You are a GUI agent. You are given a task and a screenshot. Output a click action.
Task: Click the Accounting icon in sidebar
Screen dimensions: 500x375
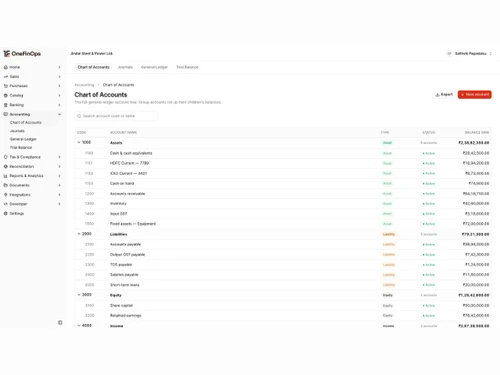[6, 114]
